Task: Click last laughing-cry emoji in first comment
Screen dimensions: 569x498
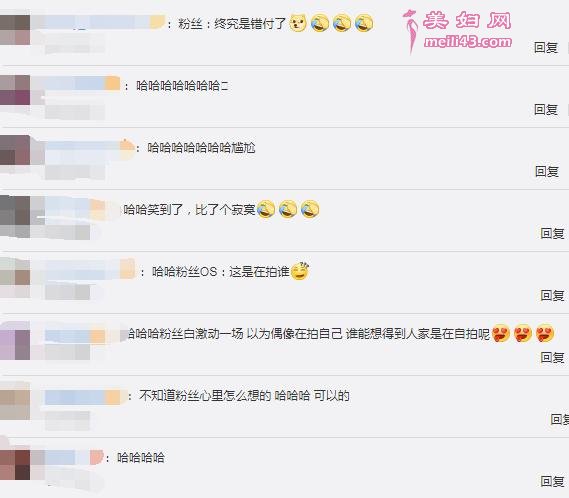Action: [x=364, y=23]
